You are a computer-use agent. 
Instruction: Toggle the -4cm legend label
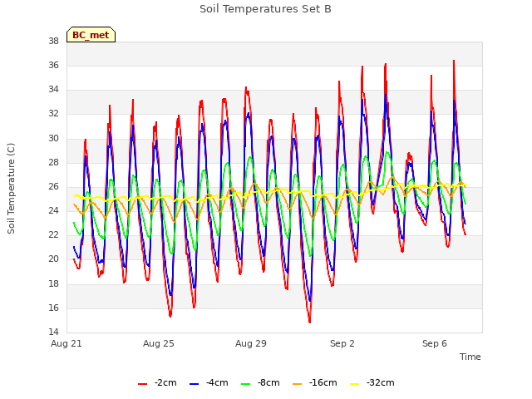coord(217,382)
